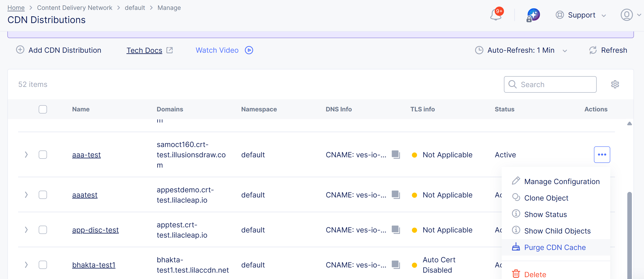Choose Purge CDN Cache menu option
This screenshot has width=644, height=279.
[555, 247]
